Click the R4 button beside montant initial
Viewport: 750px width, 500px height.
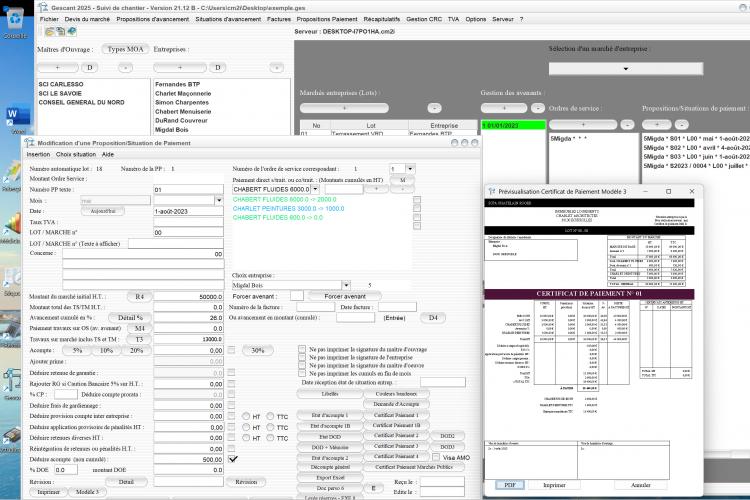[140, 297]
